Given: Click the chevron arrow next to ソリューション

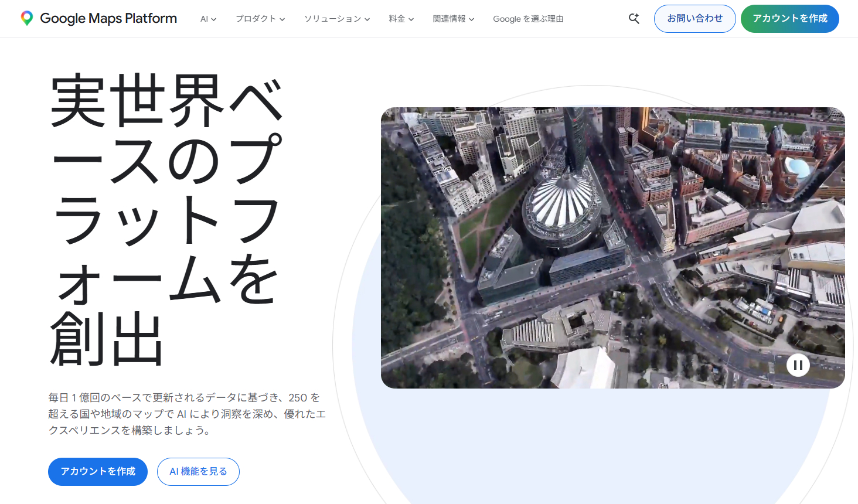Looking at the screenshot, I should click(367, 19).
